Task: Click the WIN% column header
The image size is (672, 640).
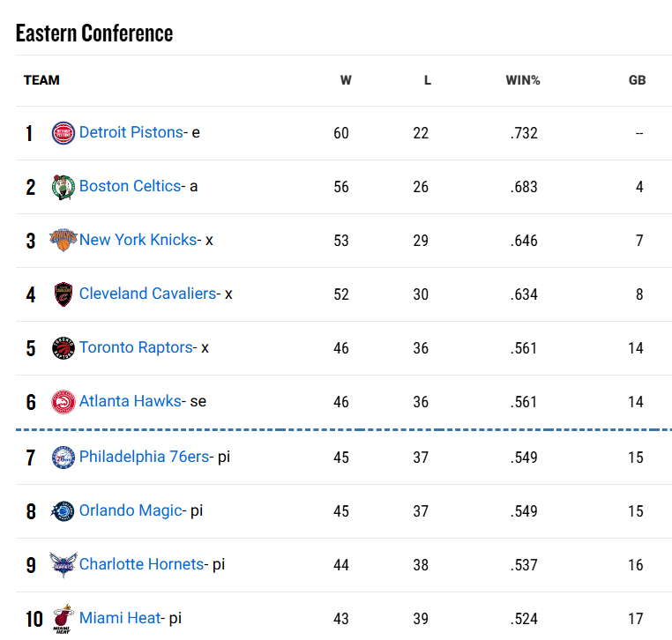Action: click(x=522, y=80)
